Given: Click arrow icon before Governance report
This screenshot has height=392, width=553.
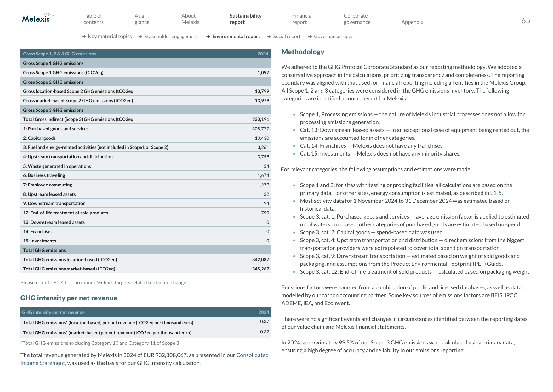Looking at the screenshot, I should (310, 37).
